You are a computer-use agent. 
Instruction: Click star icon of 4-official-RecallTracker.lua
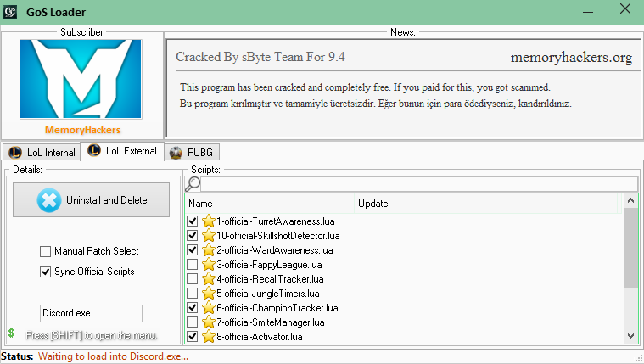209,278
